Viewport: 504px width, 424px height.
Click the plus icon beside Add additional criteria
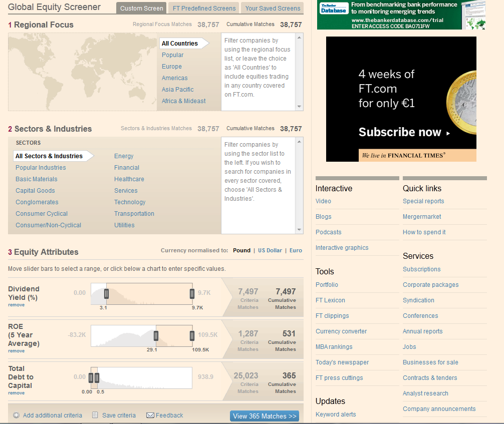pos(16,415)
